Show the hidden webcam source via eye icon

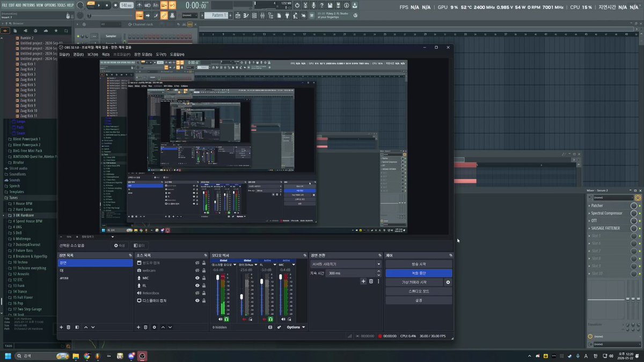pyautogui.click(x=197, y=271)
